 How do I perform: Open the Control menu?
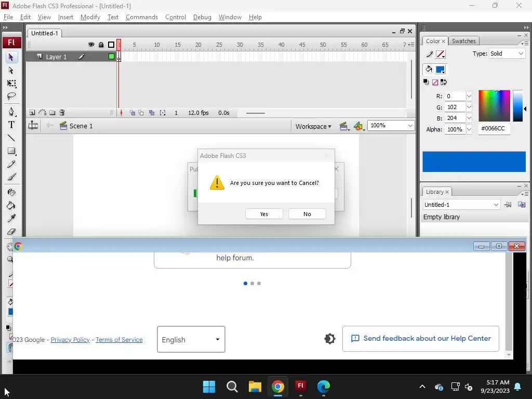(176, 17)
